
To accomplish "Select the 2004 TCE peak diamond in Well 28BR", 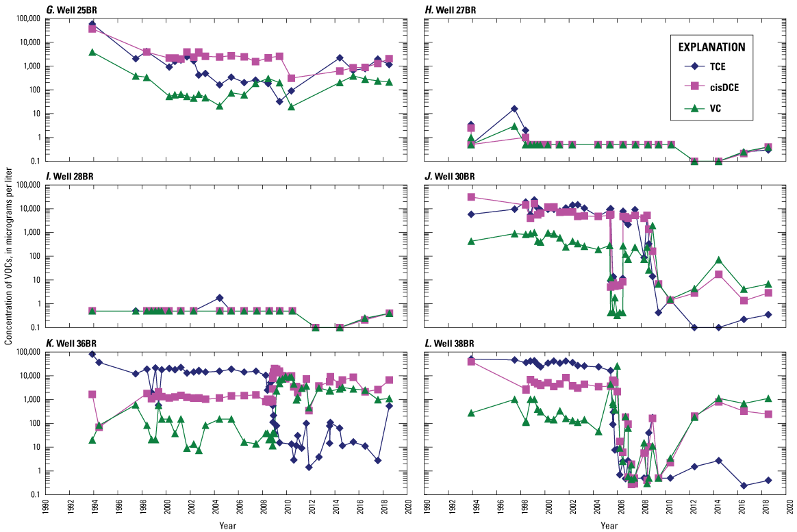I will (219, 298).
